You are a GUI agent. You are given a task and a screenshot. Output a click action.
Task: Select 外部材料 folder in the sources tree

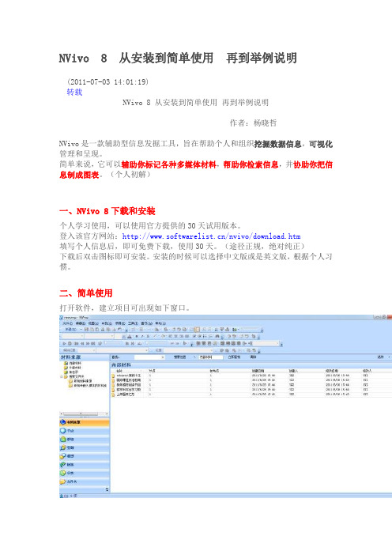pos(73,368)
